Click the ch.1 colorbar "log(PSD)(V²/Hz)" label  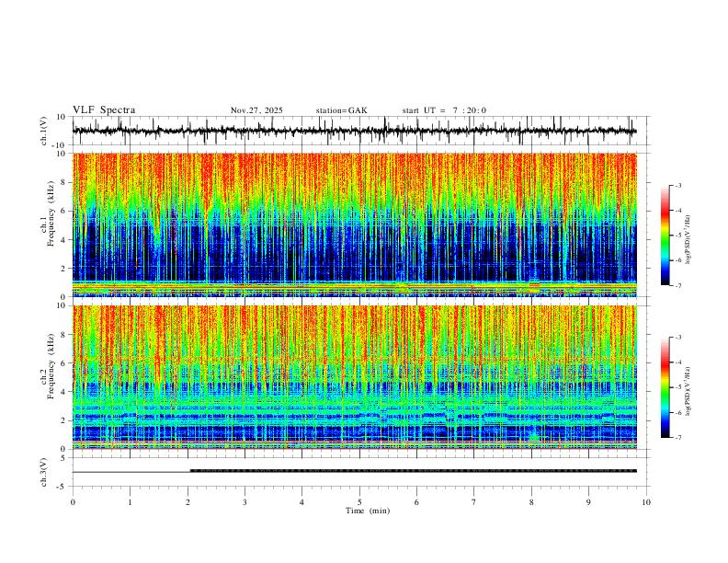pos(688,240)
